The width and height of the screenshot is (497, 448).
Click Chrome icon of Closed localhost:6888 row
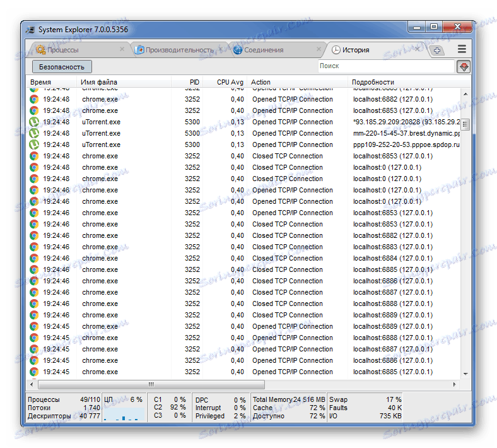[x=34, y=304]
